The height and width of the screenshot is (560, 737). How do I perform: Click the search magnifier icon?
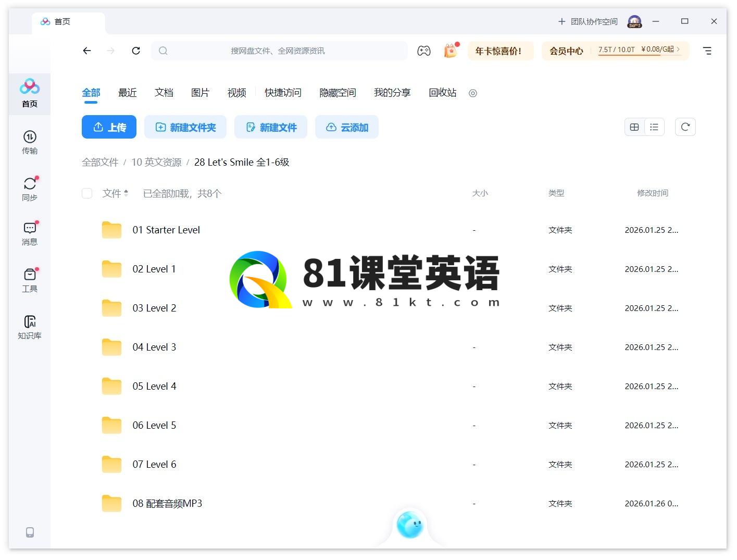pyautogui.click(x=163, y=51)
